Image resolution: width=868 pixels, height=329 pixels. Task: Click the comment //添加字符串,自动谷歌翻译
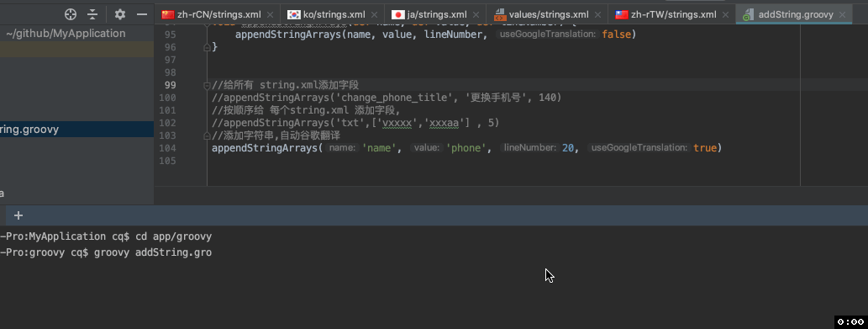[x=276, y=135]
